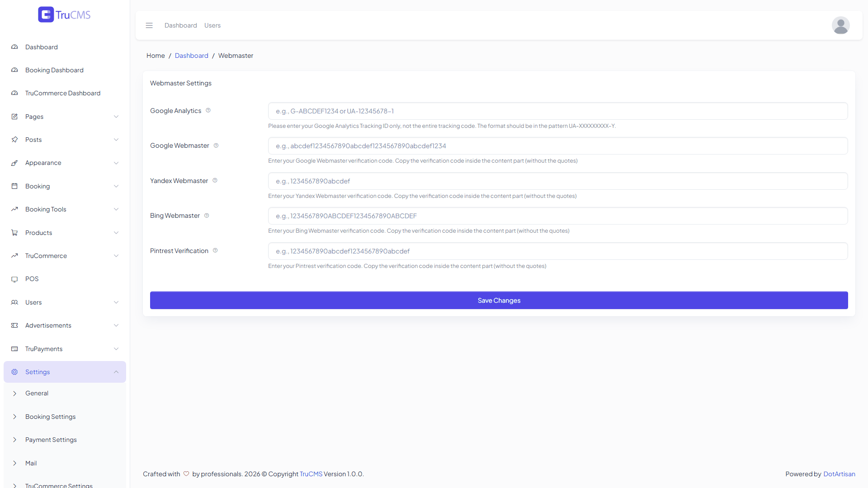Focus the Google Analytics input field
The height and width of the screenshot is (488, 868).
[x=558, y=111]
